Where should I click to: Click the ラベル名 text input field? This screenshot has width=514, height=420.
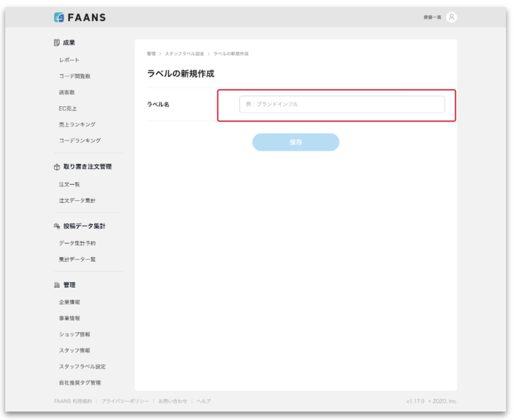(342, 104)
